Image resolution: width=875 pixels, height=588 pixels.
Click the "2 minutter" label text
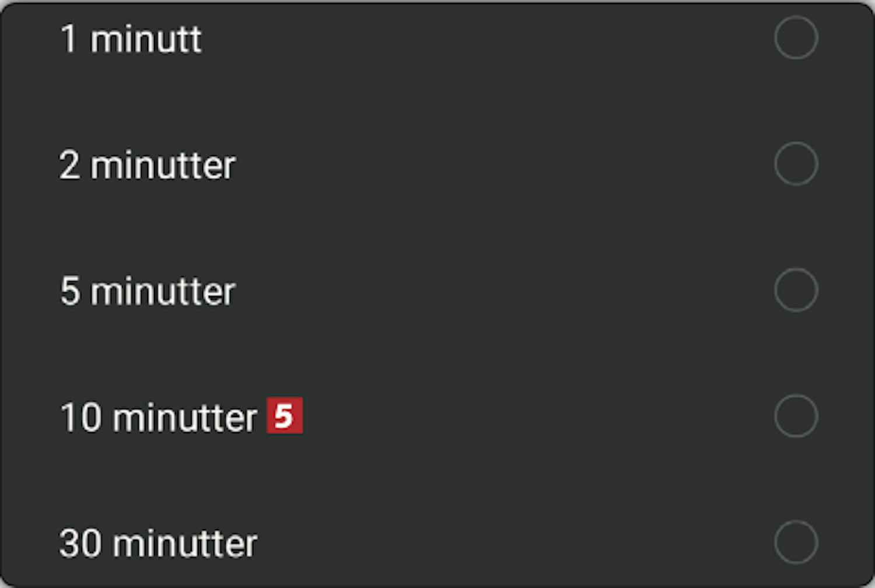148,166
